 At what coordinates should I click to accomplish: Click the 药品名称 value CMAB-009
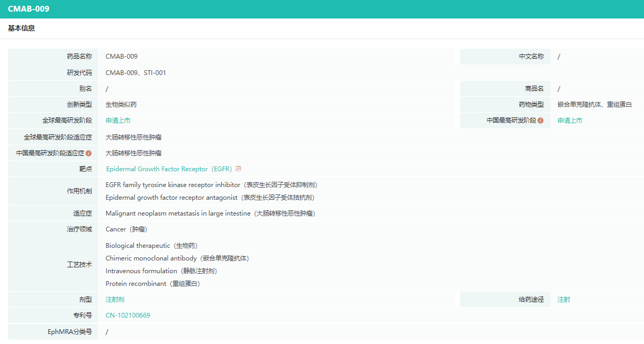coord(121,57)
